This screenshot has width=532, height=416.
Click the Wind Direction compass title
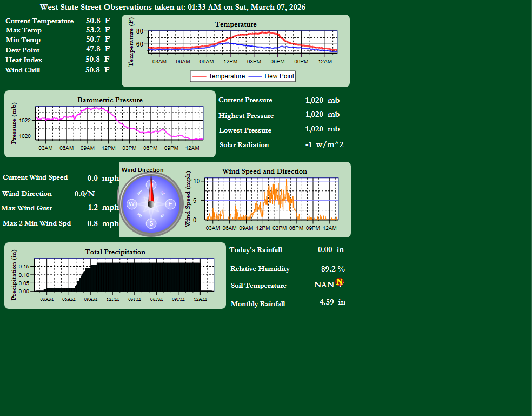(x=142, y=170)
